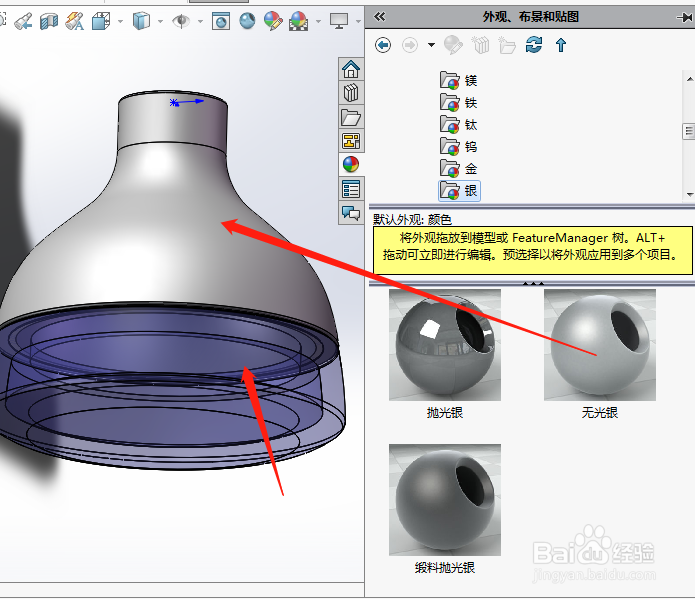The image size is (695, 599).
Task: Collapse the task pane with double chevron
Action: point(380,17)
